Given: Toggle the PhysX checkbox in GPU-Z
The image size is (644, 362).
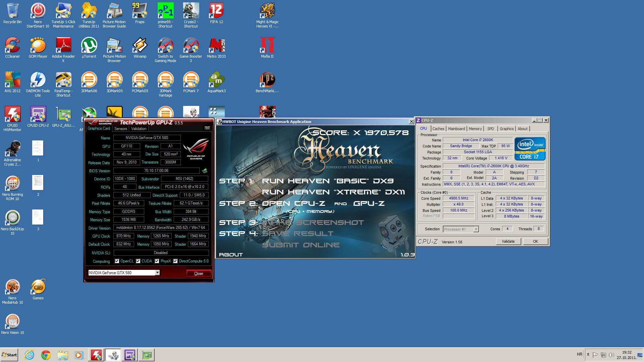Looking at the screenshot, I should pyautogui.click(x=157, y=261).
